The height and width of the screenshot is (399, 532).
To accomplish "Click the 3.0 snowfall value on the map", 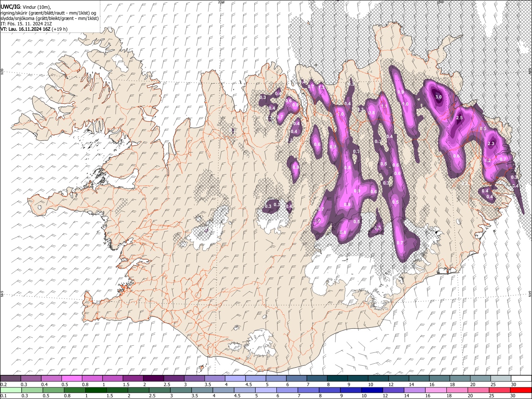I will click(x=438, y=97).
